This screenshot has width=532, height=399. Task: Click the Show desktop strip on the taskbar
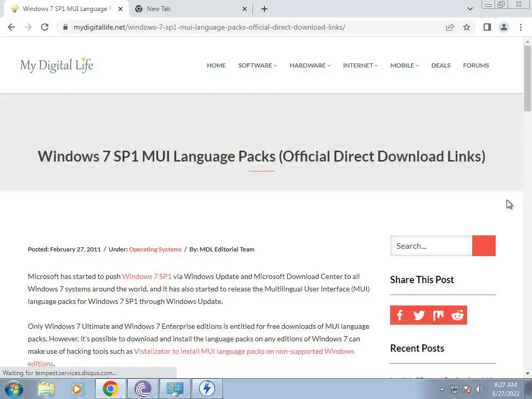(528, 389)
